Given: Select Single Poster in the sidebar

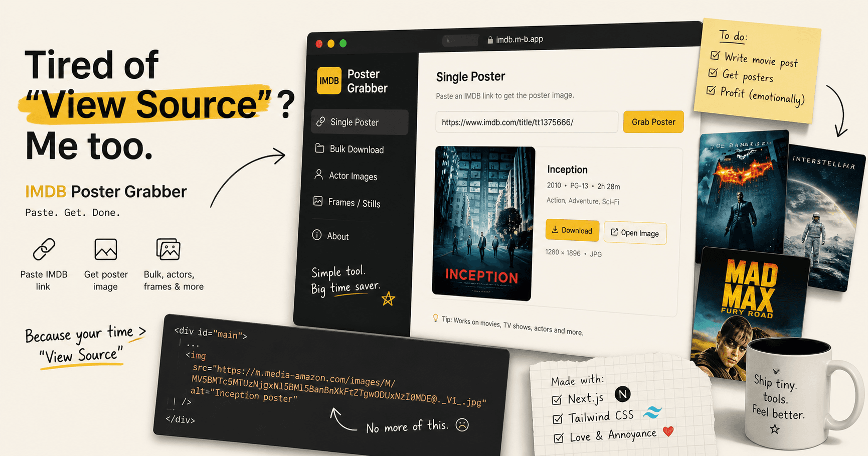Looking at the screenshot, I should (x=360, y=122).
